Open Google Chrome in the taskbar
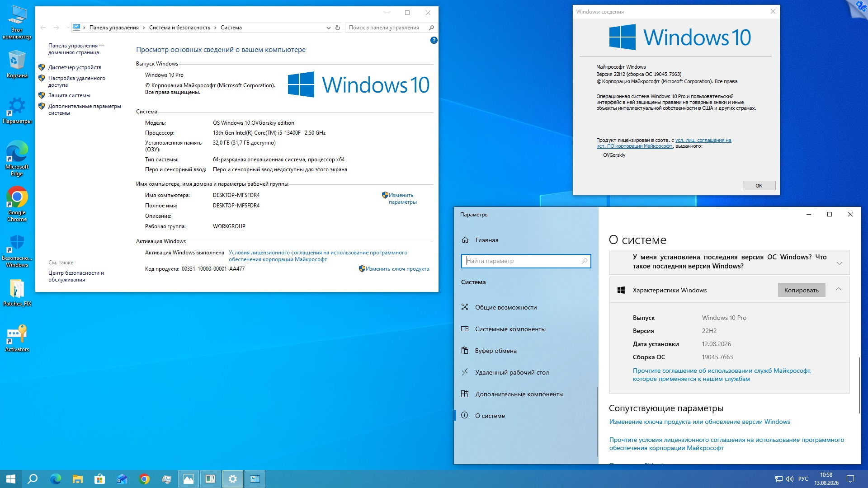 (x=144, y=479)
